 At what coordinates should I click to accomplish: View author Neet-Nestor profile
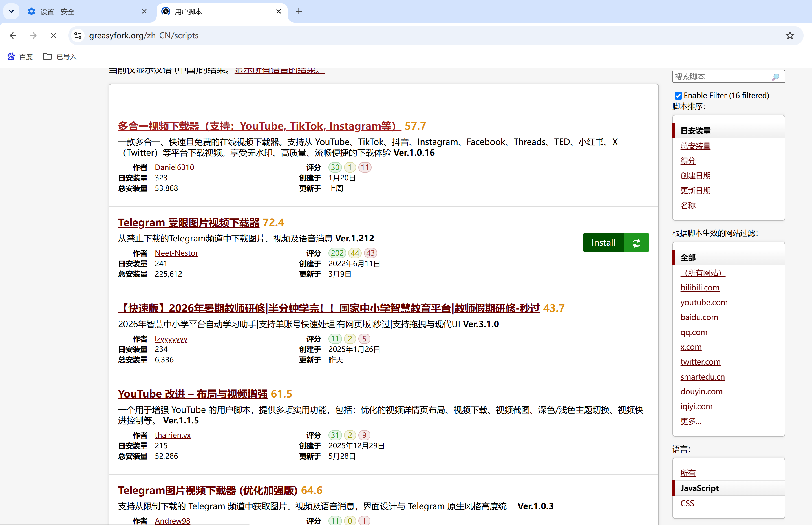click(176, 253)
